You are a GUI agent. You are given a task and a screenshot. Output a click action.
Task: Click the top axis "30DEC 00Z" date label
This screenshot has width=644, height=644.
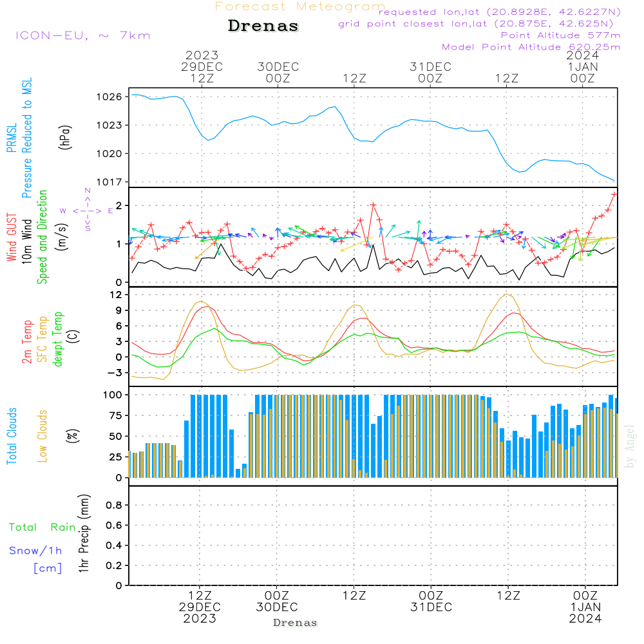point(278,73)
